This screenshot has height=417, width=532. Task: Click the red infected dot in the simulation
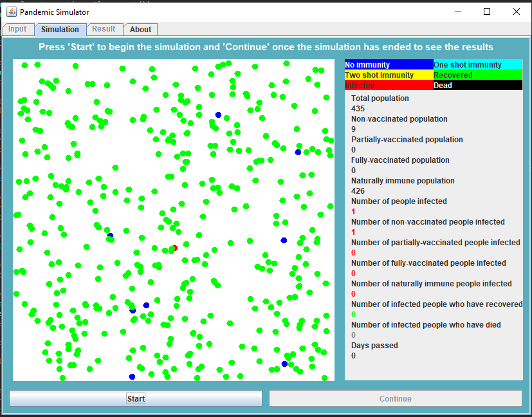click(x=176, y=248)
